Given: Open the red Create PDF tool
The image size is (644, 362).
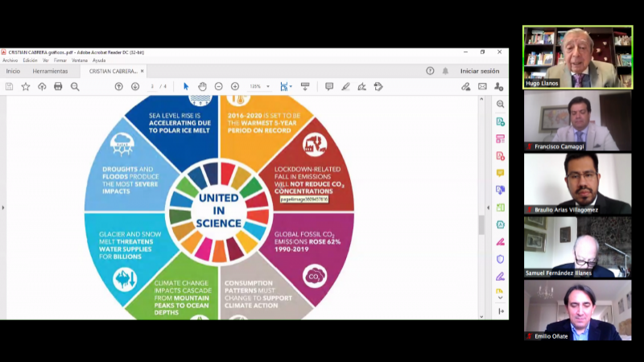Looking at the screenshot, I should pyautogui.click(x=500, y=156).
